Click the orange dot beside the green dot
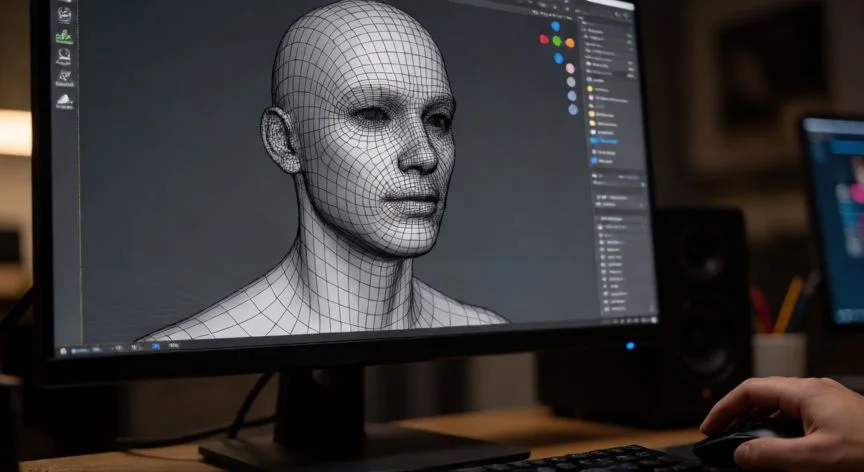 pyautogui.click(x=569, y=42)
